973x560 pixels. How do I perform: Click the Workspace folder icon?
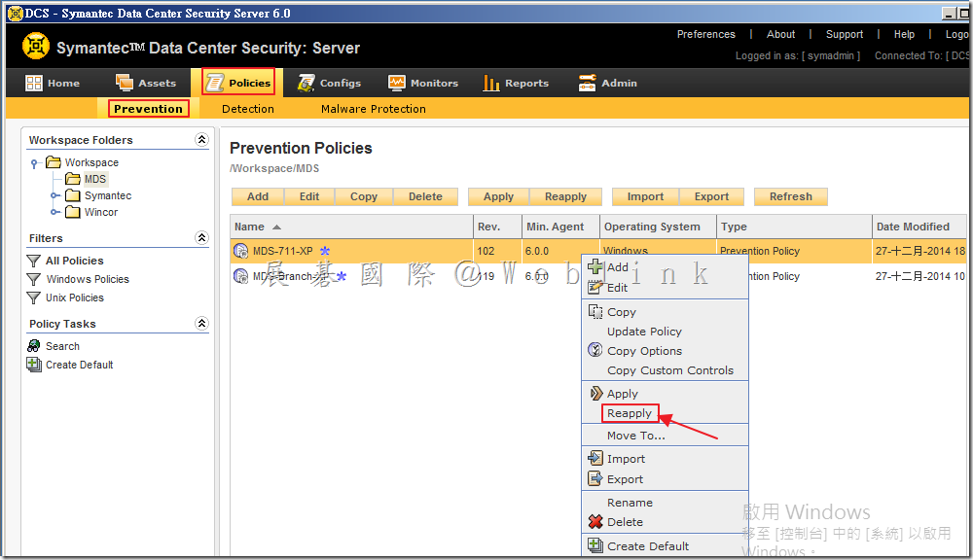coord(54,161)
